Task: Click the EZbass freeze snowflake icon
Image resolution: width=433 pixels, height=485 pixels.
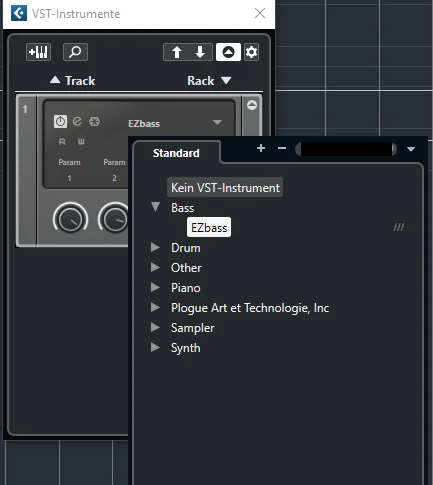Action: [94, 121]
